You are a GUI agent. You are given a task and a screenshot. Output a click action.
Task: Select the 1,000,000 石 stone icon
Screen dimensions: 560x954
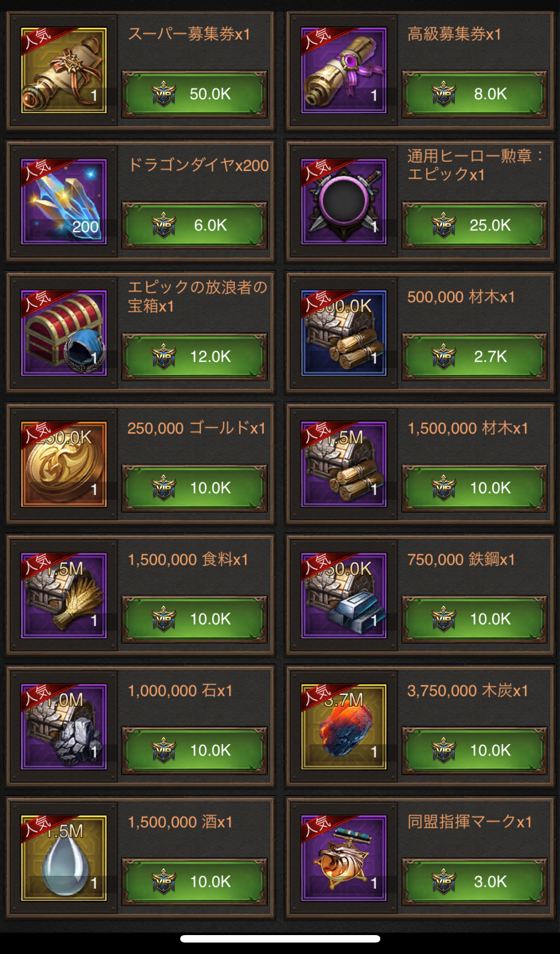point(64,727)
